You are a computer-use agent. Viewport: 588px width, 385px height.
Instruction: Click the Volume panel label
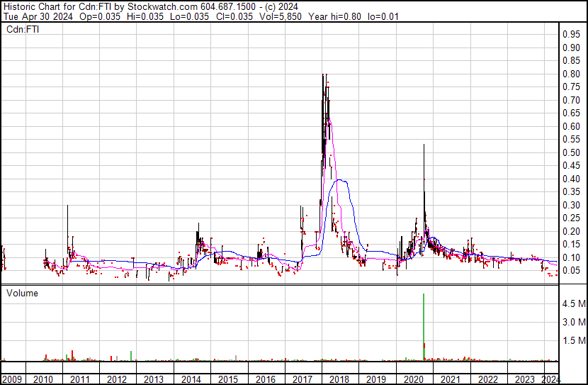pos(23,293)
